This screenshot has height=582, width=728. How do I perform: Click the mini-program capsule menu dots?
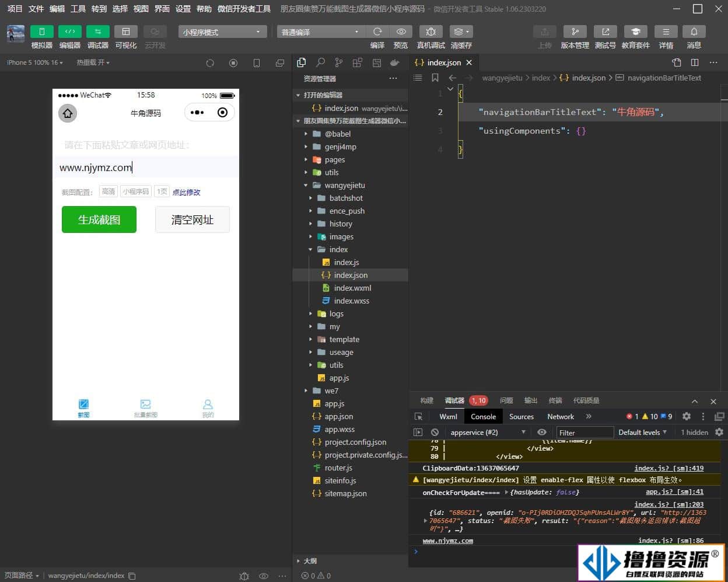tap(197, 113)
